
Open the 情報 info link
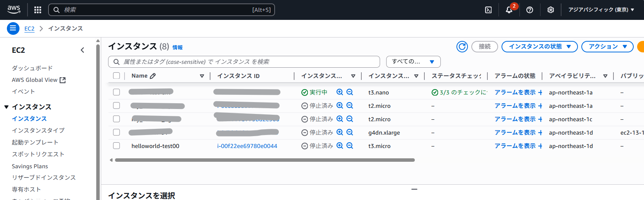(178, 47)
